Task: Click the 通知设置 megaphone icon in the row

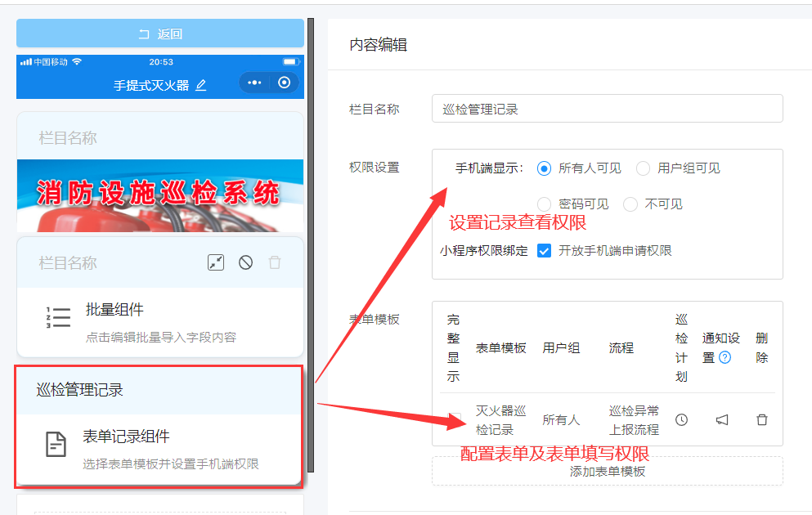Action: 723,419
